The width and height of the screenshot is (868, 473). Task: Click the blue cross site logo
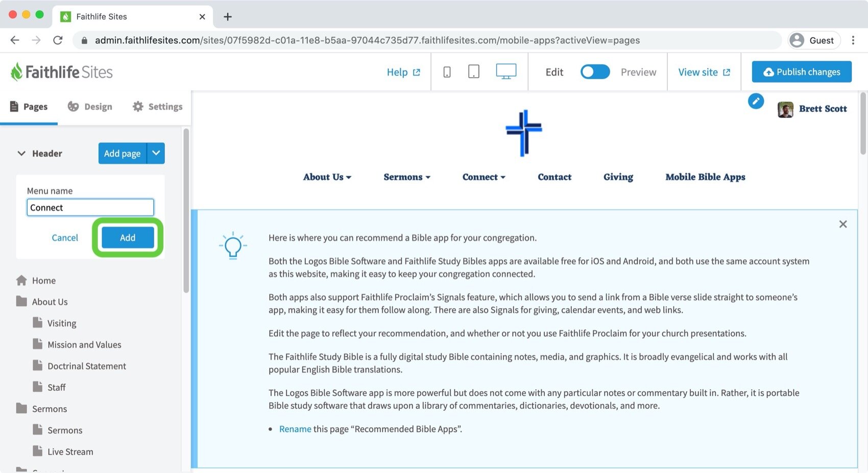524,133
